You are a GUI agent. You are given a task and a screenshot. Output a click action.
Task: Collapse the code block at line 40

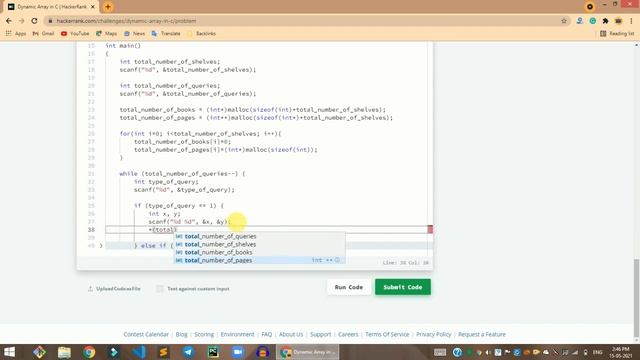(x=101, y=246)
